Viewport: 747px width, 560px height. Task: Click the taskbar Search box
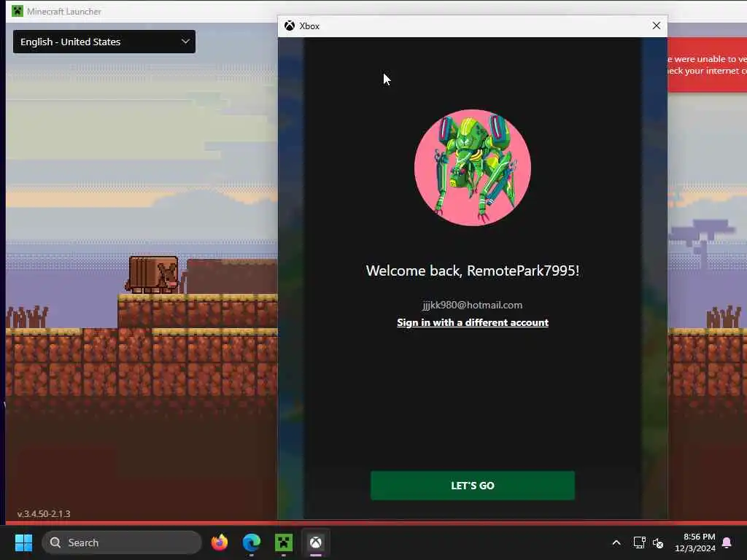tap(122, 542)
